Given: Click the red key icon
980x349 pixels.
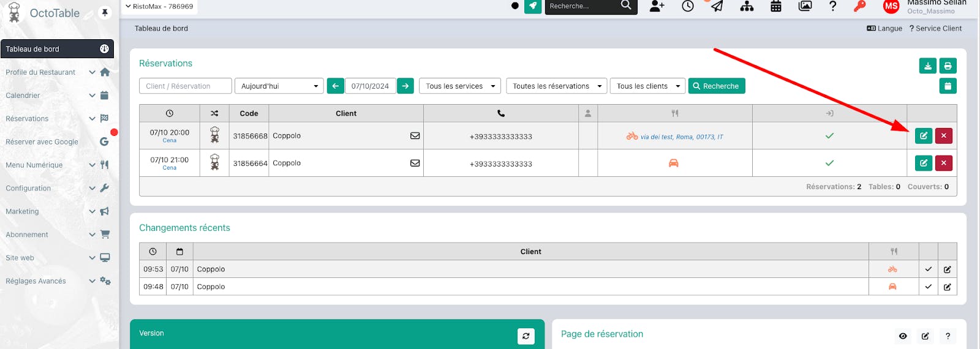Looking at the screenshot, I should click(x=860, y=6).
